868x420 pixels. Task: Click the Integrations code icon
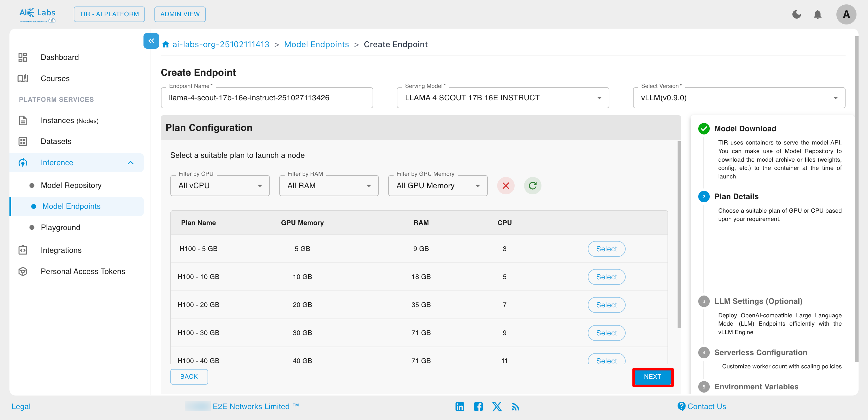point(23,250)
